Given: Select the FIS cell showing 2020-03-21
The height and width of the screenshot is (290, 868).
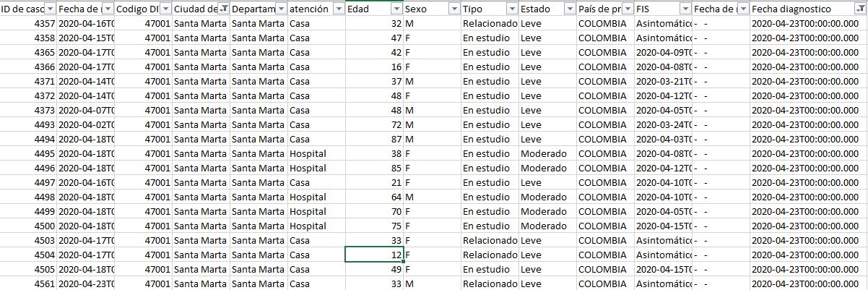Looking at the screenshot, I should (x=663, y=81).
